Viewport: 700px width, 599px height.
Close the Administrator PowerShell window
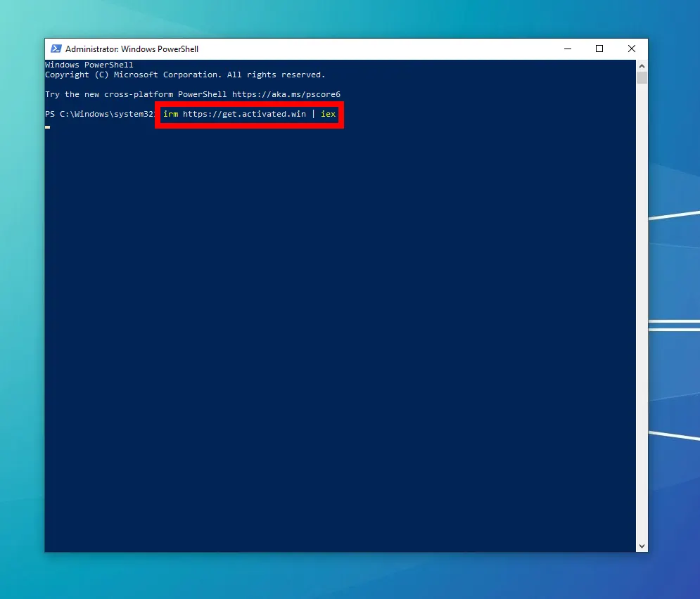tap(631, 49)
